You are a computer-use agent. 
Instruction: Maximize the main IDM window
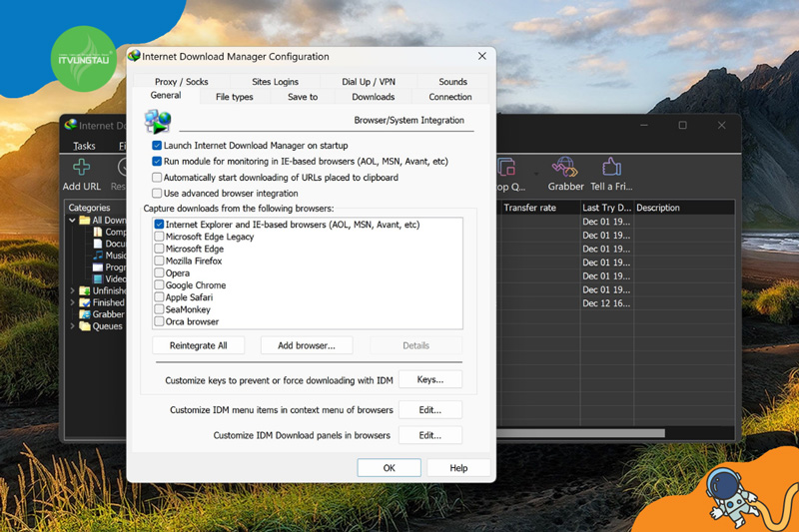point(682,125)
